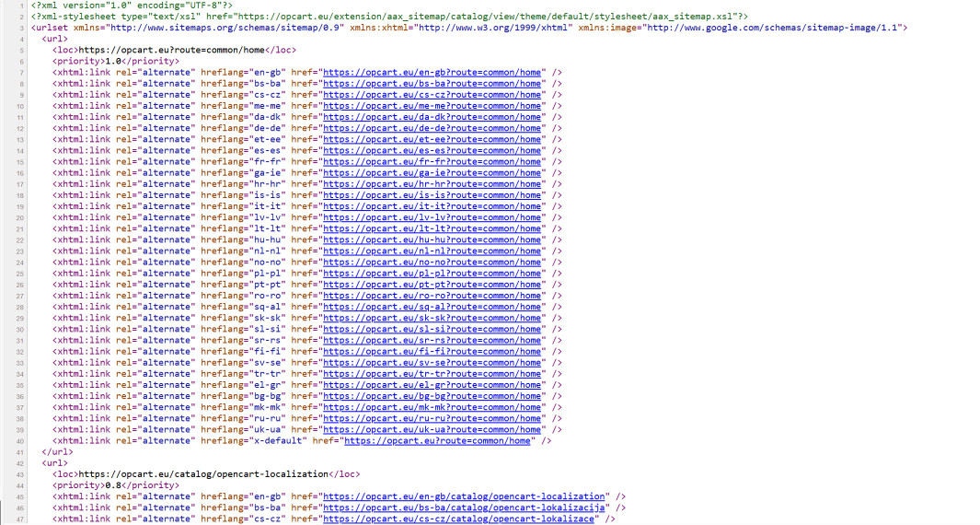Click the nl-nl common/home href link
Image resolution: width=980 pixels, height=525 pixels.
pos(432,251)
